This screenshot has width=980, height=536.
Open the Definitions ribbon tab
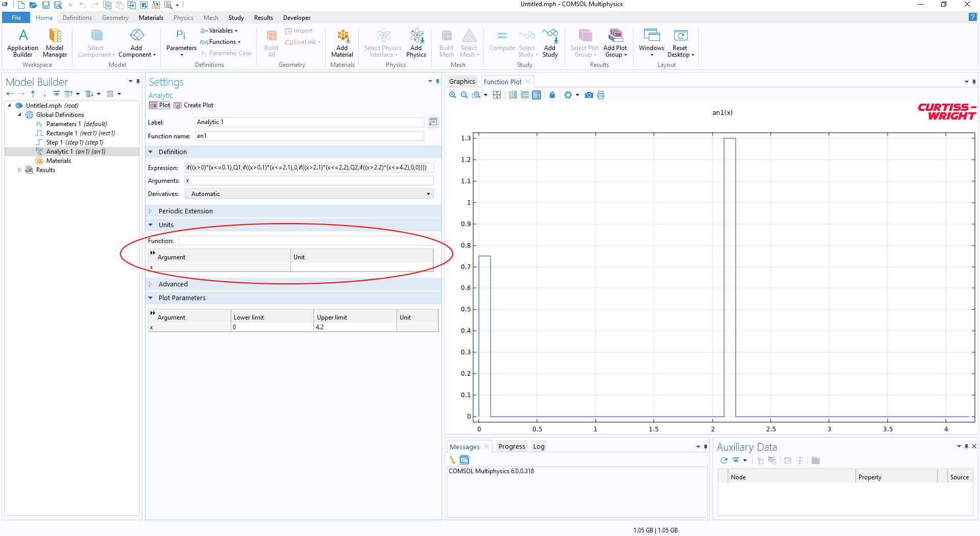point(77,18)
